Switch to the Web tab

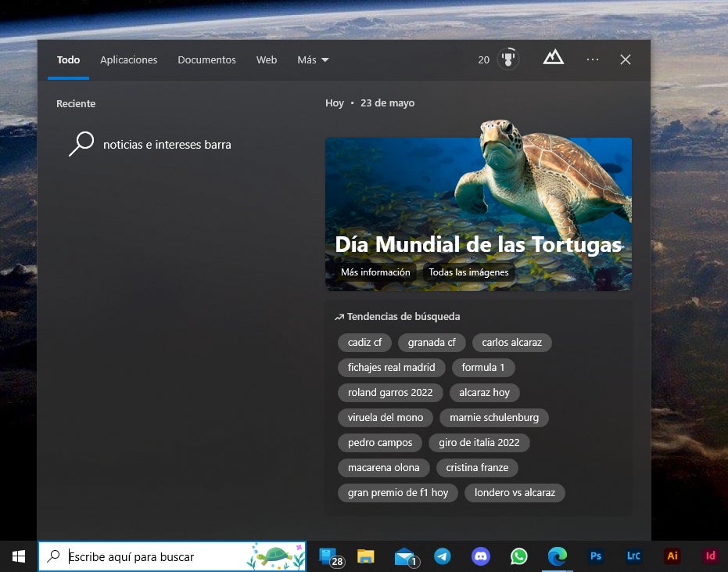[267, 59]
